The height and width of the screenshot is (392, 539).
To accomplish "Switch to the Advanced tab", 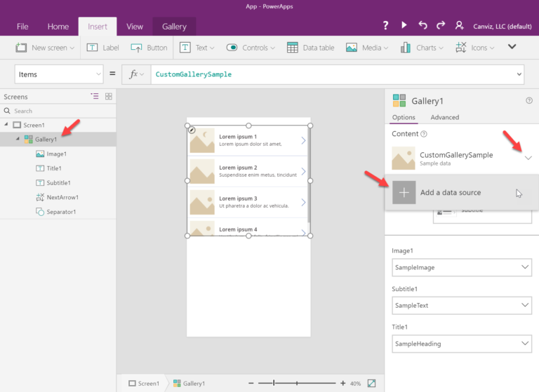I will [445, 117].
